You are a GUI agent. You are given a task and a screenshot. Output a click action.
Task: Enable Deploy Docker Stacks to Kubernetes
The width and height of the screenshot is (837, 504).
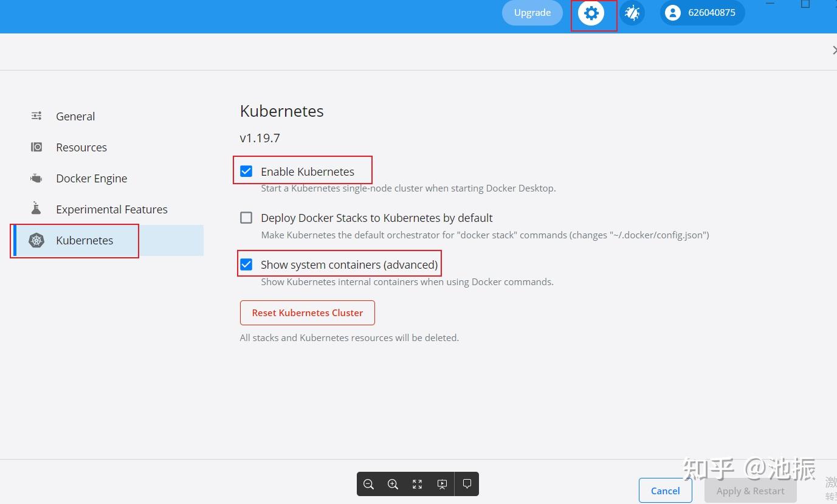tap(246, 218)
